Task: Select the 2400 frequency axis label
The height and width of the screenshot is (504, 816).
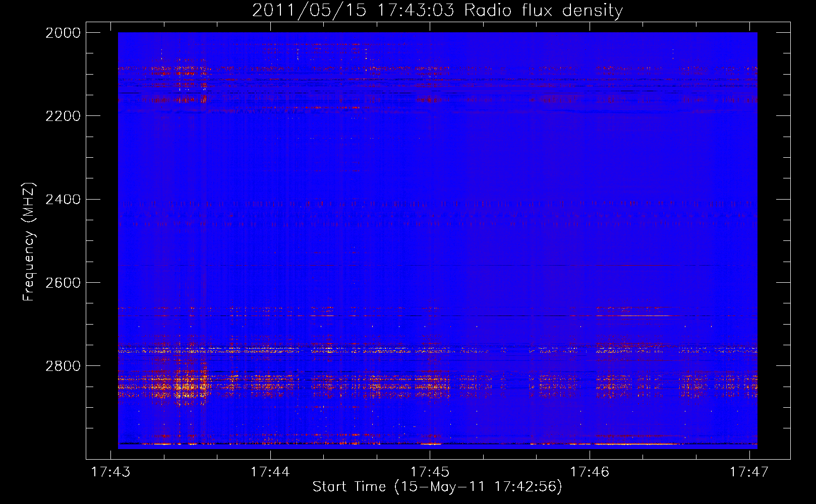Action: coord(63,200)
